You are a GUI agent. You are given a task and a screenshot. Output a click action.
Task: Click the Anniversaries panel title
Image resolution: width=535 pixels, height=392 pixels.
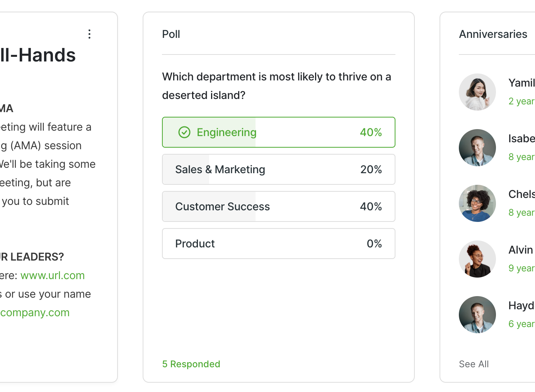pyautogui.click(x=493, y=34)
